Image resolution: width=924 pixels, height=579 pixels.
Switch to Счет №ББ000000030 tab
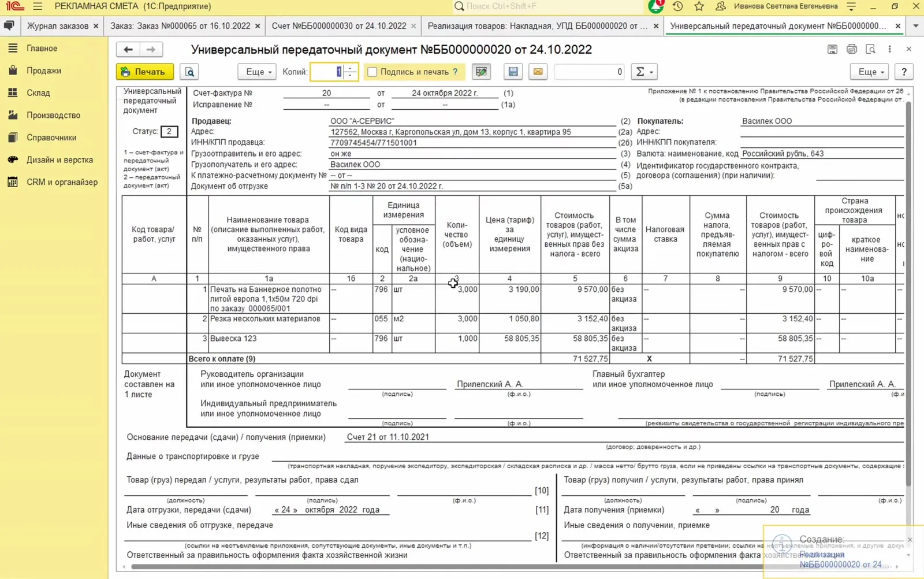click(339, 26)
